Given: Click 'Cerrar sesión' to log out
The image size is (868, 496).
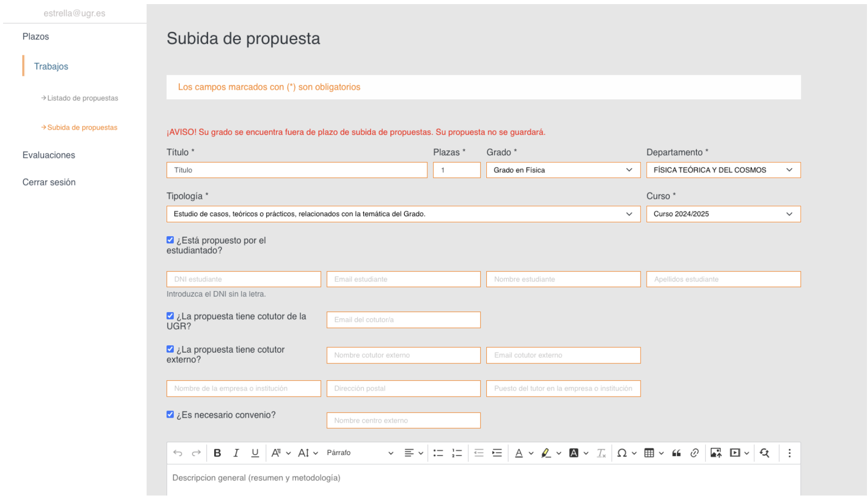Looking at the screenshot, I should pos(49,182).
